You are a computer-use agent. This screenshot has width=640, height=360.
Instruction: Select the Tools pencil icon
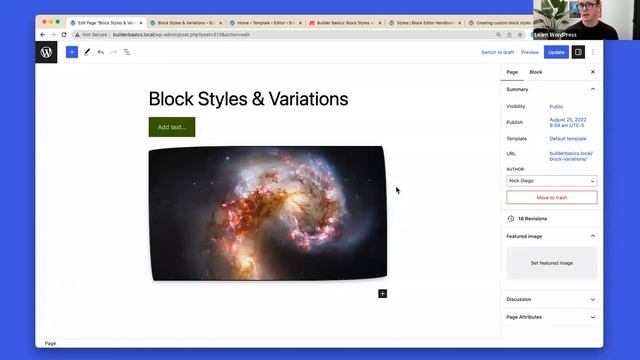pyautogui.click(x=87, y=52)
